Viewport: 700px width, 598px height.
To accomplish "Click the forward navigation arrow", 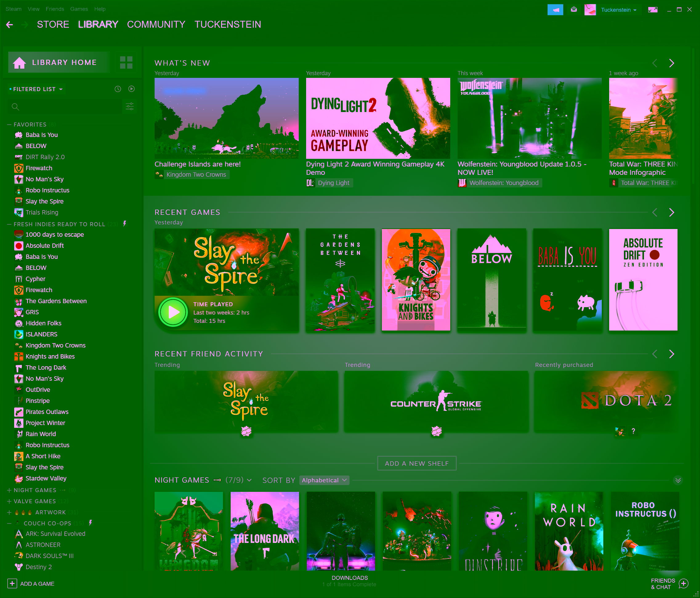I will (25, 25).
